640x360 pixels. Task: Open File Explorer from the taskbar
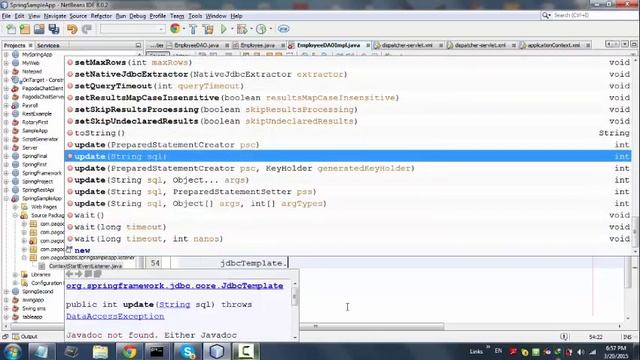coord(100,351)
